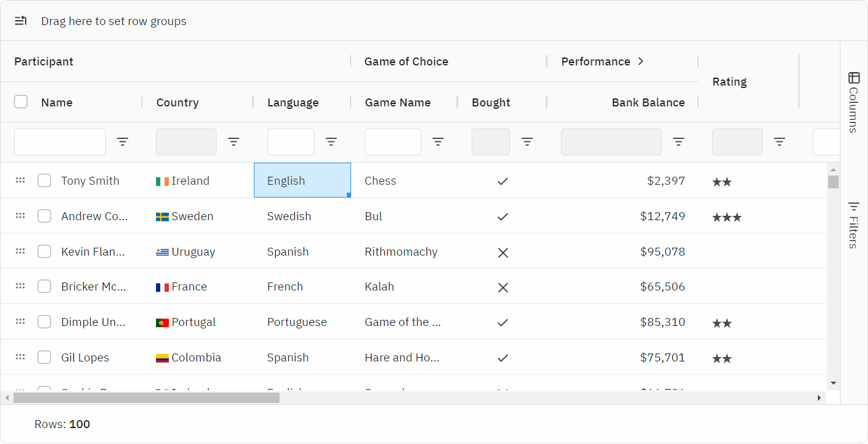Select the Gil Lopes row checkbox

pyautogui.click(x=44, y=357)
